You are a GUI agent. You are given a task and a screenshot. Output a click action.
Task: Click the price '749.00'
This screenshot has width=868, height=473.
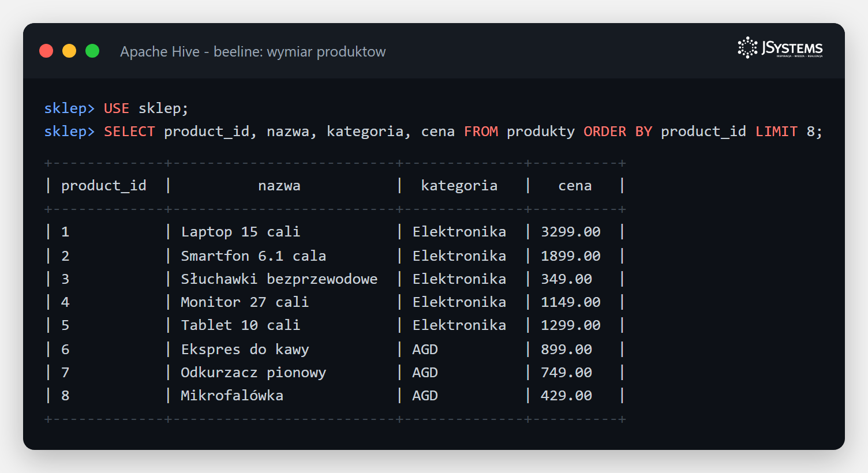[x=566, y=373]
